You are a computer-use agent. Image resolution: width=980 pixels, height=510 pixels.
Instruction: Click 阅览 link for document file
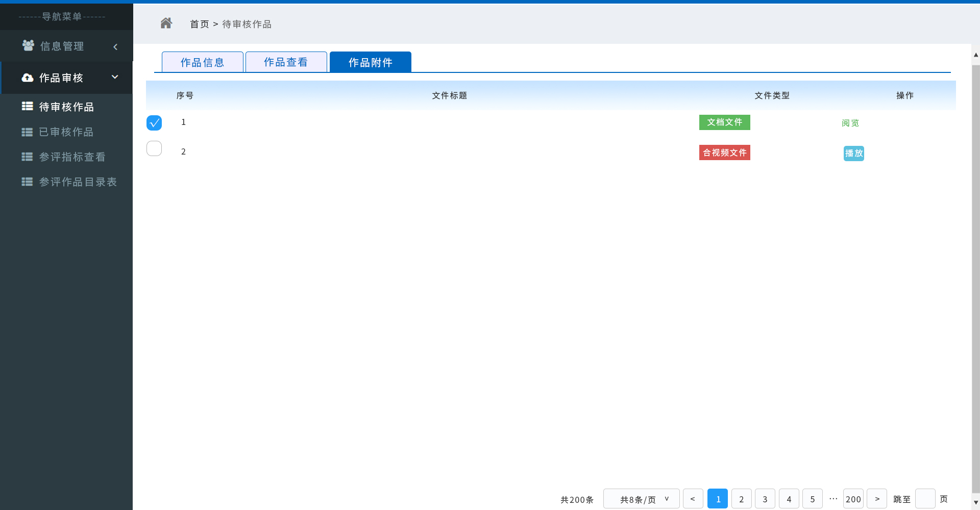pos(850,123)
